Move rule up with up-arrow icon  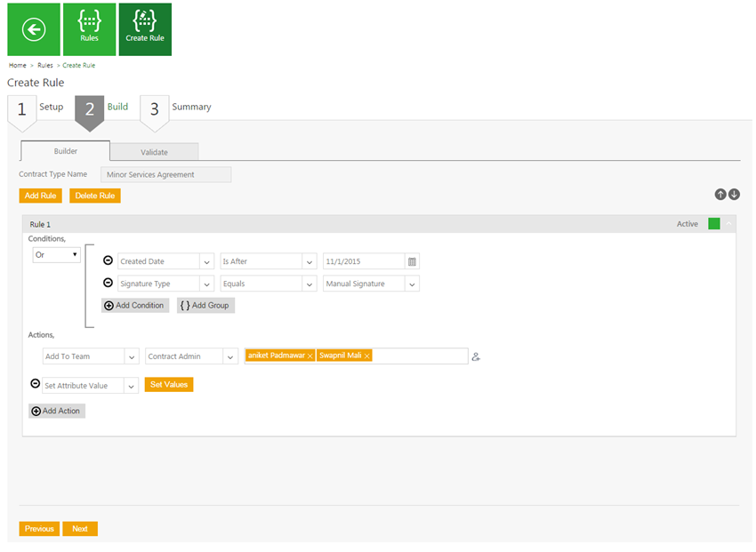720,195
